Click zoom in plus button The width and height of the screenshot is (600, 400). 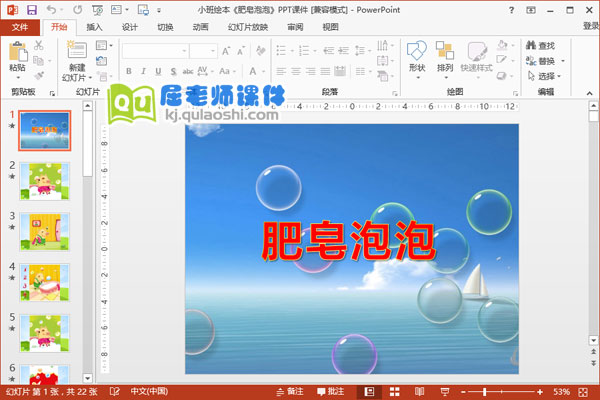[x=540, y=392]
